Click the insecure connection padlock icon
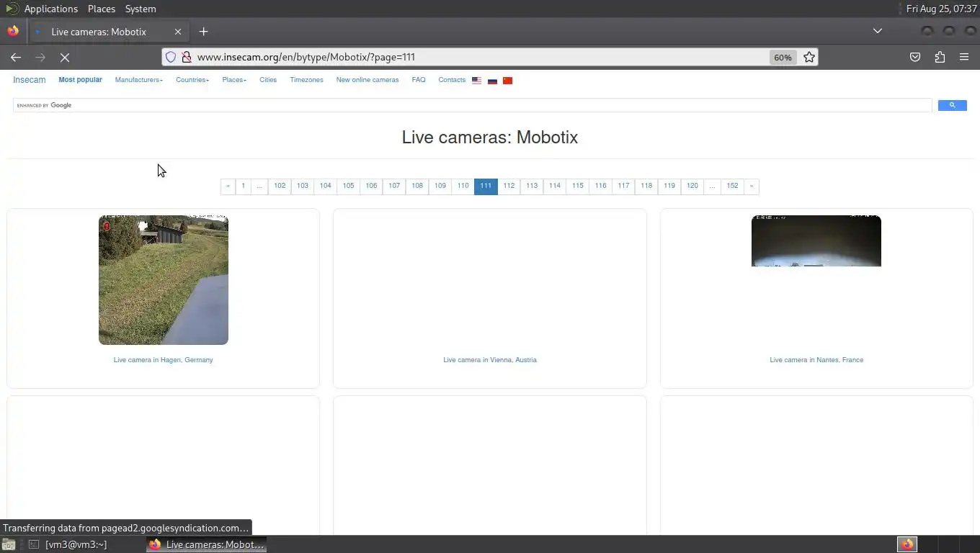The height and width of the screenshot is (553, 980). coord(186,57)
